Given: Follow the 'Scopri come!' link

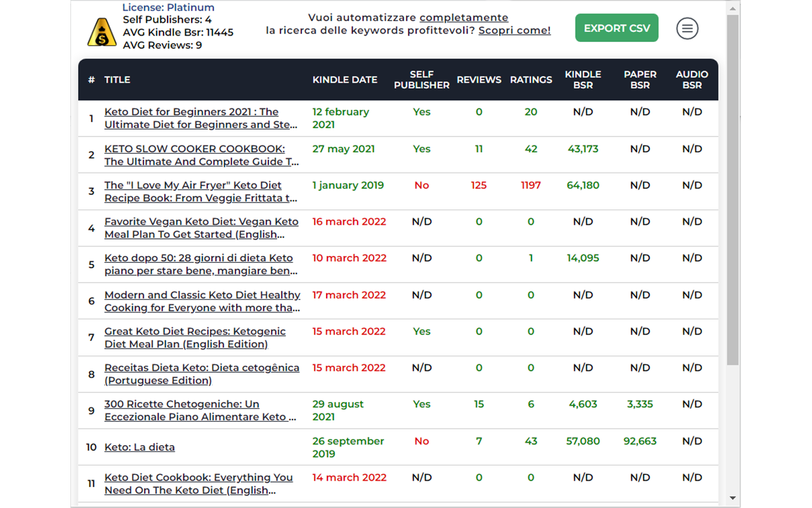Looking at the screenshot, I should click(514, 30).
